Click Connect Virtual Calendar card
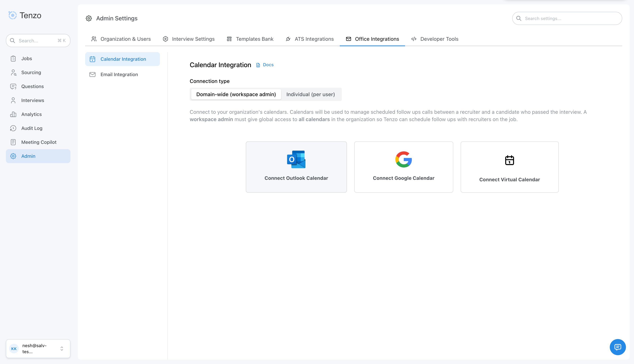Screen dimensions: 634x364 pos(510,167)
